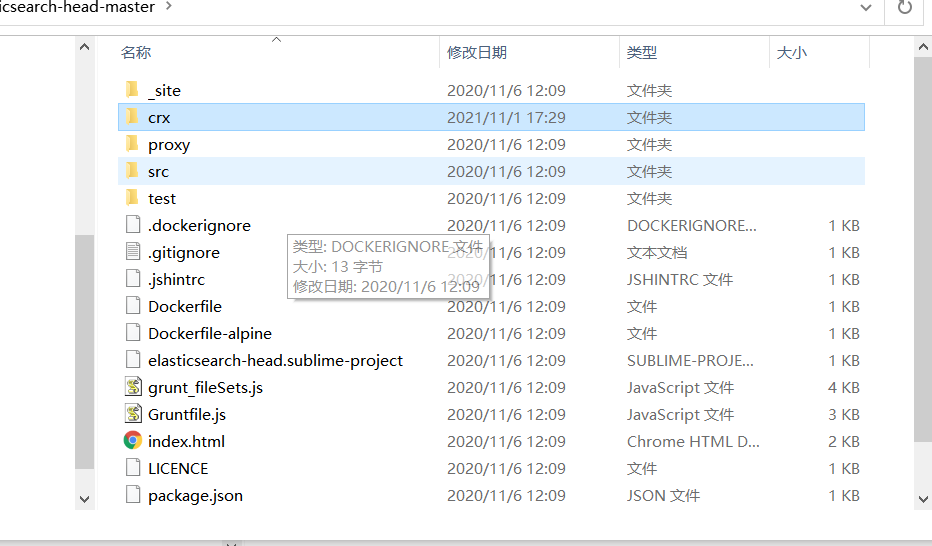Select the .jshintrc file name

tap(177, 279)
